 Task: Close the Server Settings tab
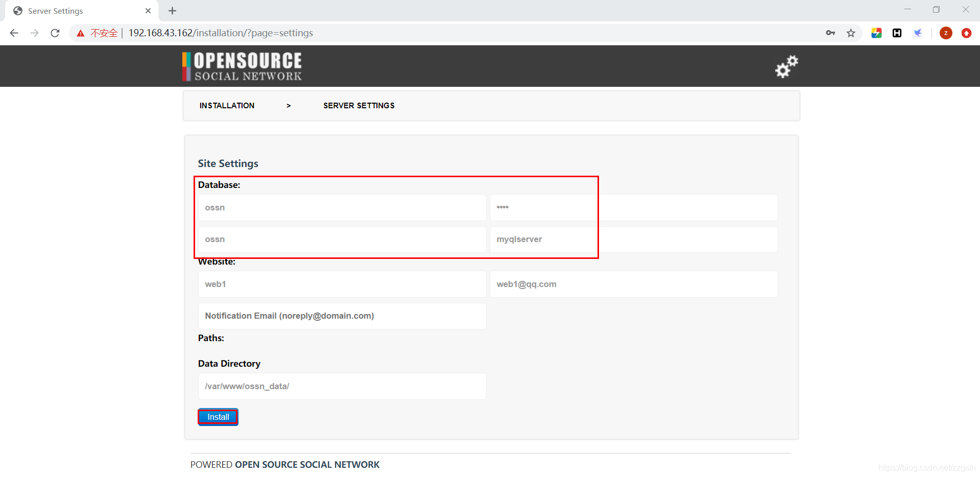[x=148, y=11]
